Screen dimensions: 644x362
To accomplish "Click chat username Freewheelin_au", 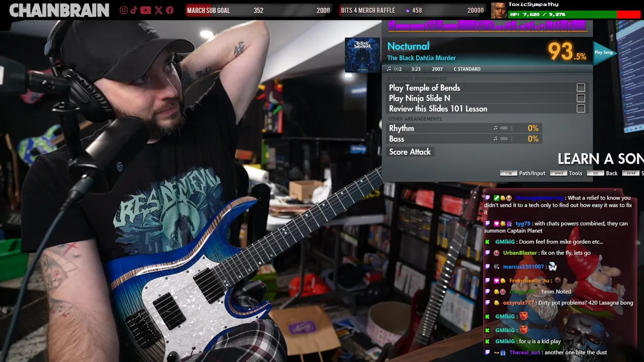I will coord(529,281).
